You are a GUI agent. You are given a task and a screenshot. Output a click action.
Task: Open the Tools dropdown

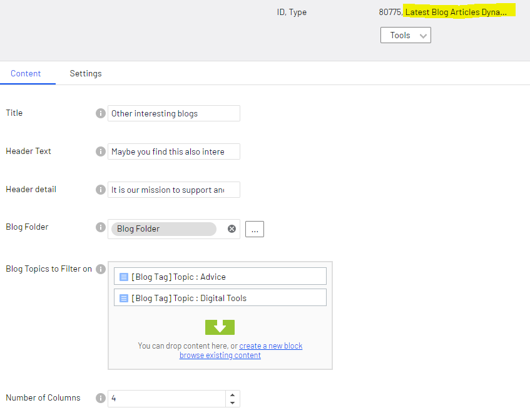tap(405, 36)
